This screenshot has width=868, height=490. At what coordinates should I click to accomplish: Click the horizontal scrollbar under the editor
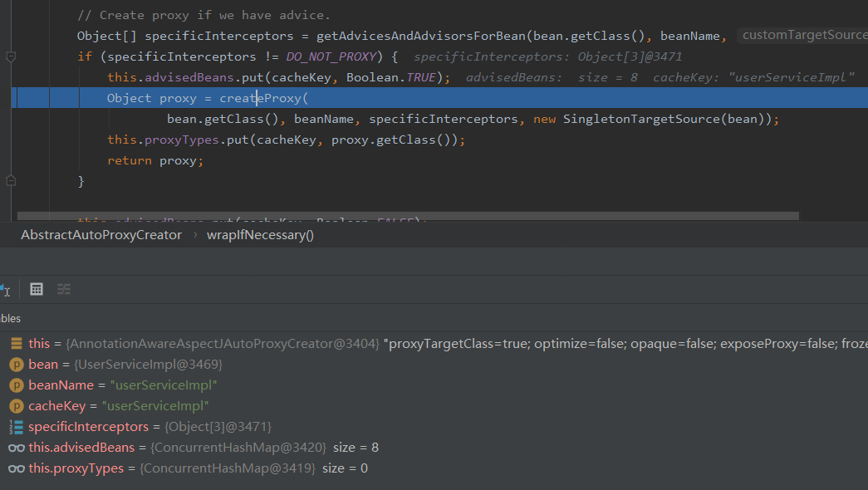[x=408, y=216]
